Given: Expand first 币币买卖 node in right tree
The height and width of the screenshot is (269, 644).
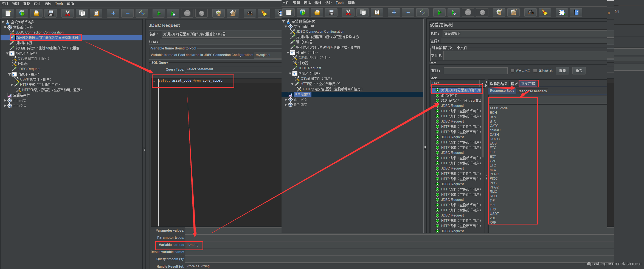Looking at the screenshot, I should pos(286,99).
